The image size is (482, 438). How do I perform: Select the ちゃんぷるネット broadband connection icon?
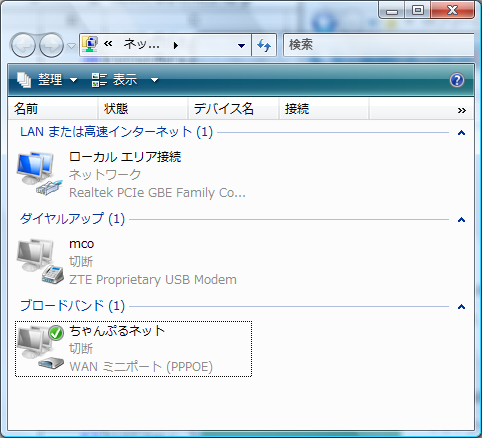[x=40, y=347]
